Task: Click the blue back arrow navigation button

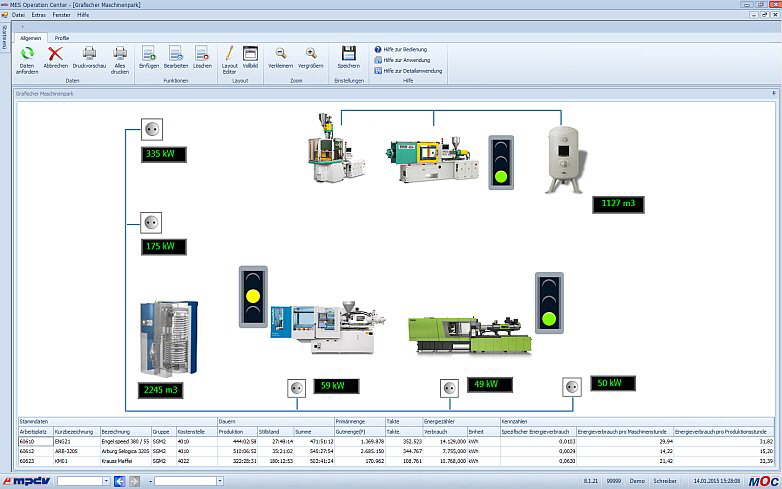Action: [x=119, y=481]
